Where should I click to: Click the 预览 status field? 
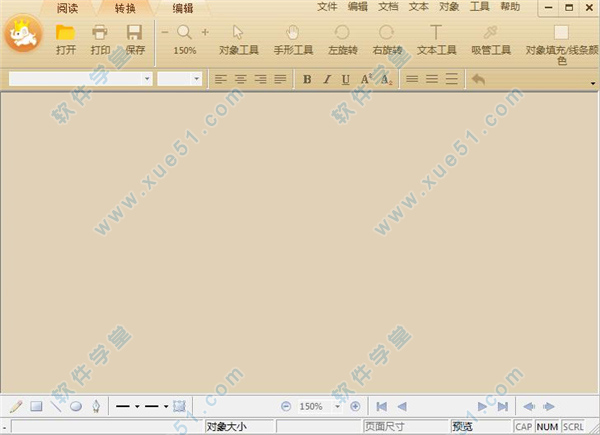click(x=481, y=426)
